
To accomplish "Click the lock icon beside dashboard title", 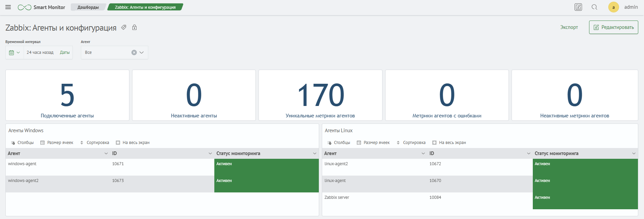I will (134, 28).
